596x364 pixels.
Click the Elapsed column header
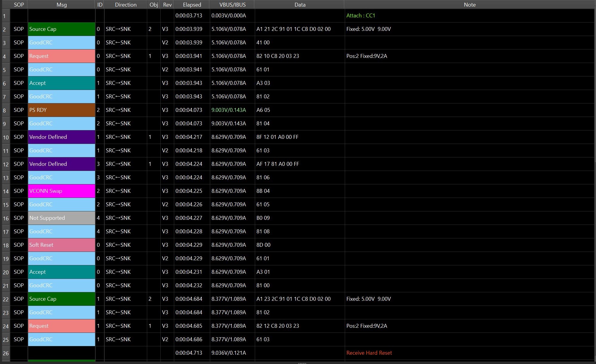click(x=192, y=4)
